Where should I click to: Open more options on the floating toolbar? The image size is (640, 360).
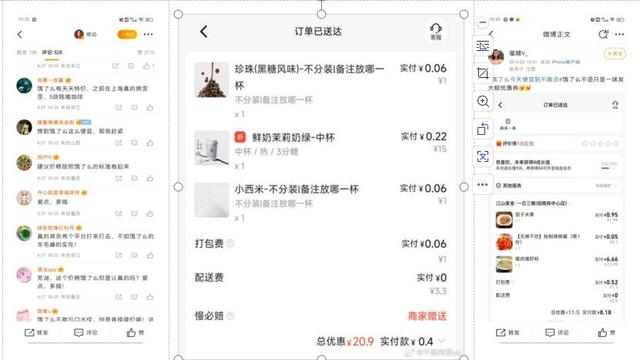[482, 184]
